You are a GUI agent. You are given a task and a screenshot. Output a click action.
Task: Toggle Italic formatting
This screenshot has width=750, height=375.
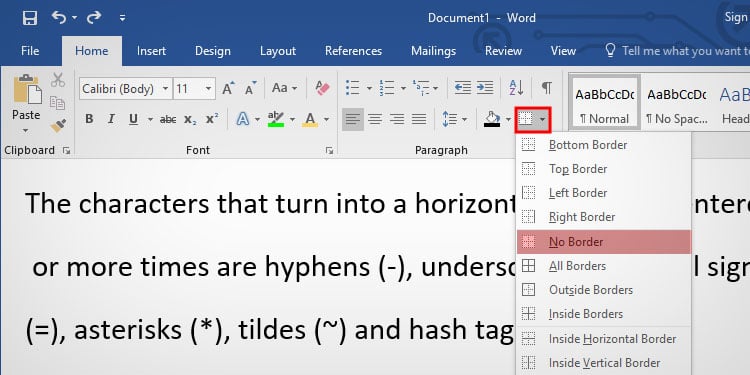click(111, 119)
